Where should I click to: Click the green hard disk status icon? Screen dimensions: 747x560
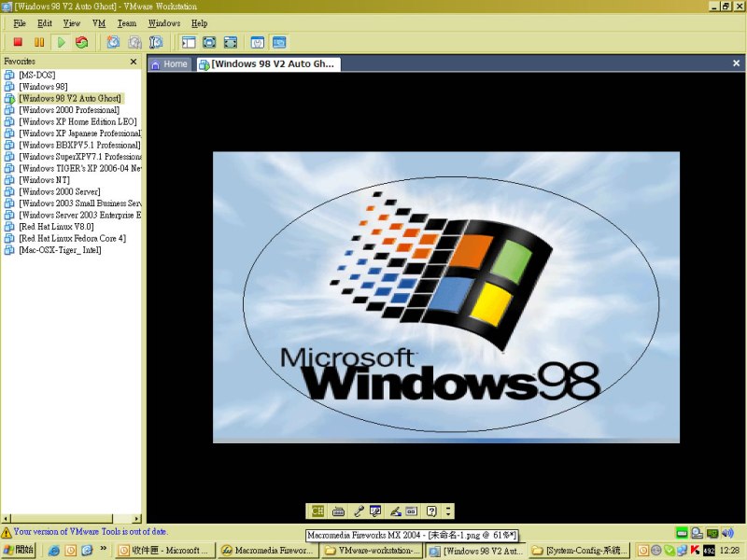pos(682,533)
